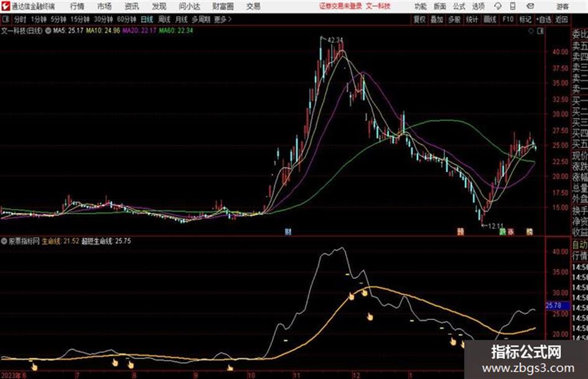The image size is (588, 379).
Task: Open the 选项 menu
Action: pyautogui.click(x=478, y=6)
